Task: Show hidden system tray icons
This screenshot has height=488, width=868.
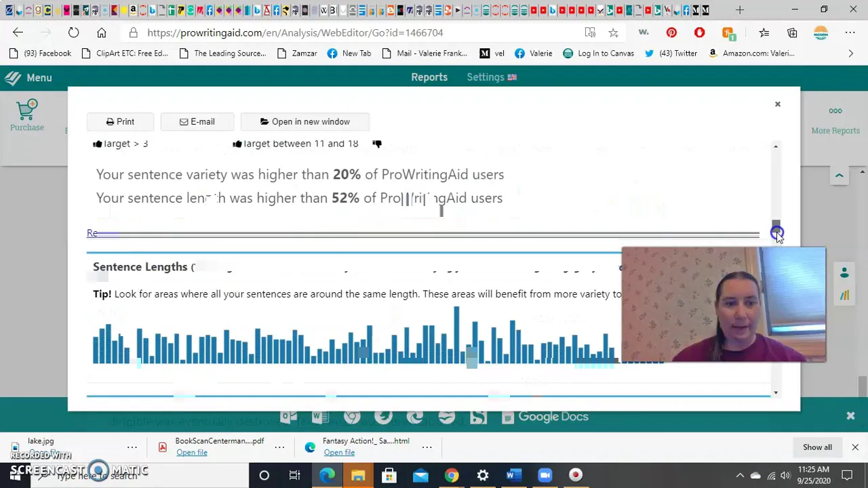Action: coord(740,475)
